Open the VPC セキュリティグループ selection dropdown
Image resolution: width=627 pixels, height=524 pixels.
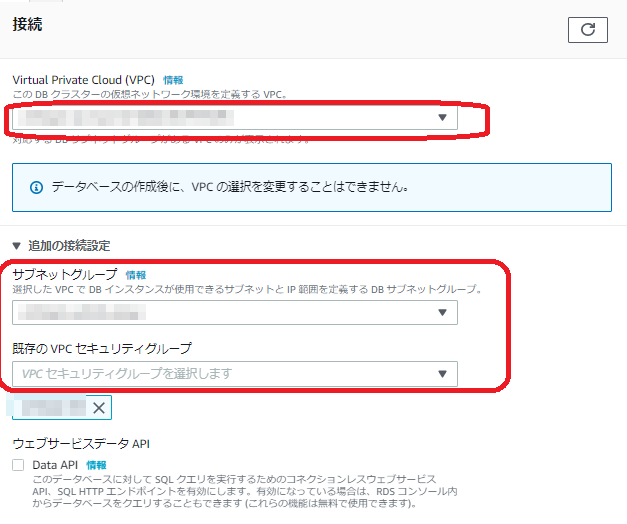[x=235, y=374]
